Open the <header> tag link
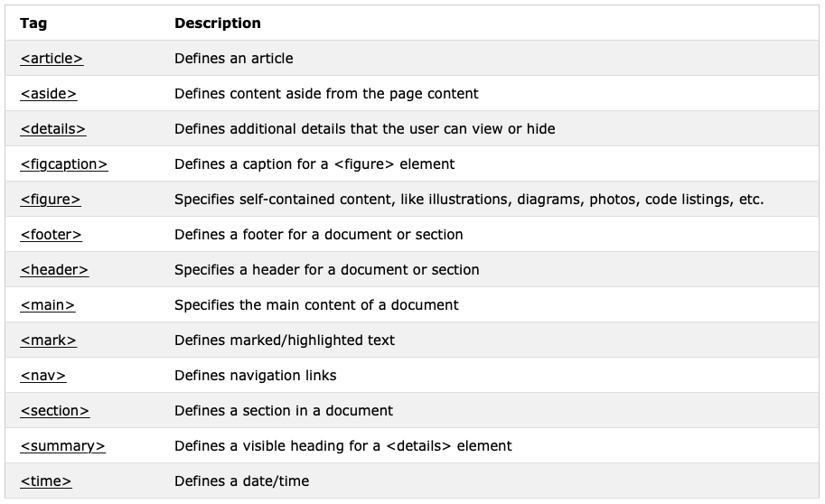The height and width of the screenshot is (504, 825). [54, 270]
